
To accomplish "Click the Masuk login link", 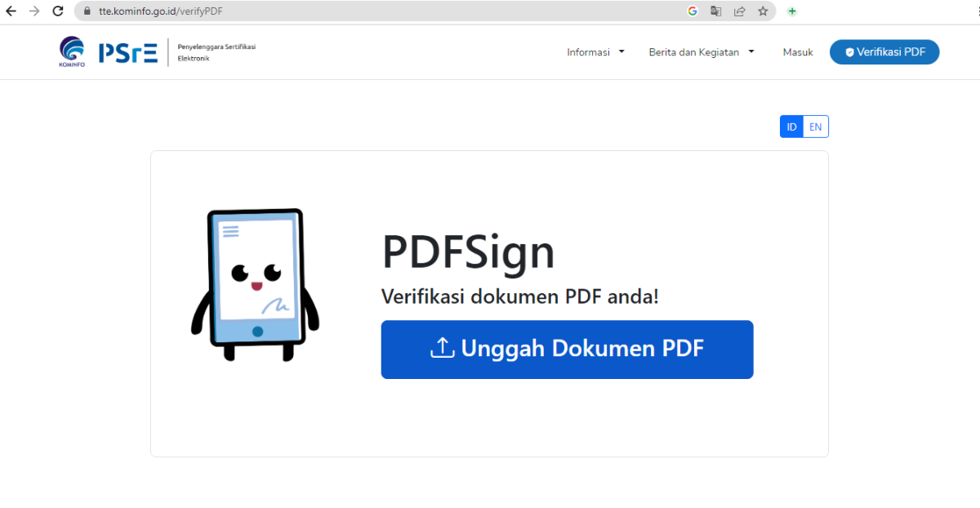I will 798,52.
